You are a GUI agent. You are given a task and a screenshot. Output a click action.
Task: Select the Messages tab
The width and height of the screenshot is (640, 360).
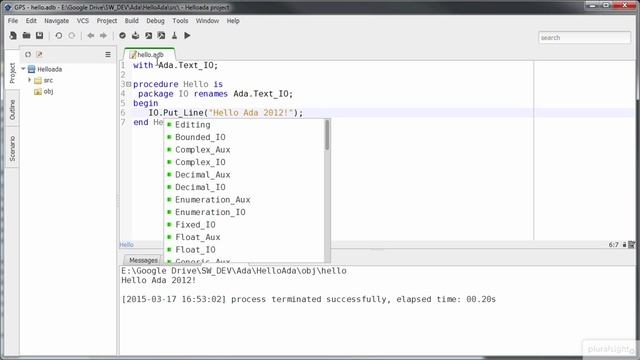coord(143,260)
